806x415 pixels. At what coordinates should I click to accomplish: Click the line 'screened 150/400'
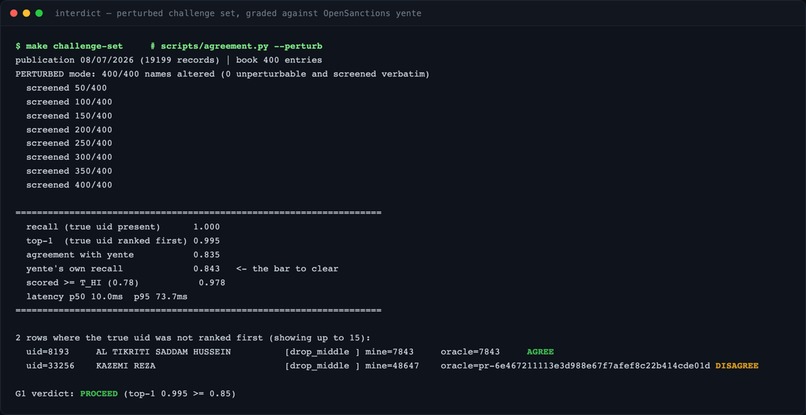pyautogui.click(x=69, y=116)
